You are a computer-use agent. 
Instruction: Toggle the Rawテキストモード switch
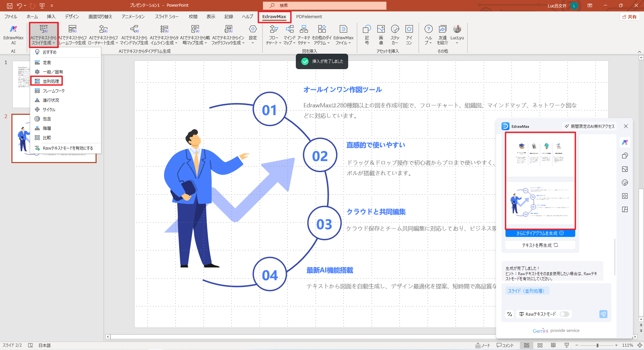(565, 314)
